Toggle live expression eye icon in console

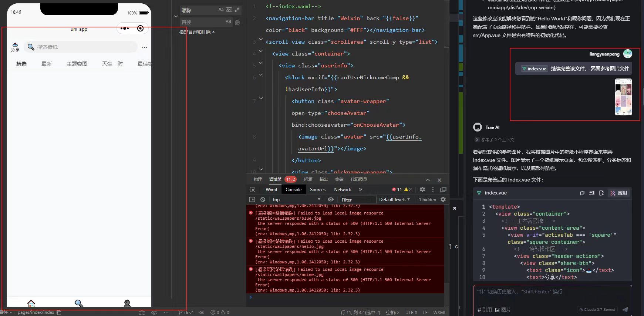click(x=331, y=200)
